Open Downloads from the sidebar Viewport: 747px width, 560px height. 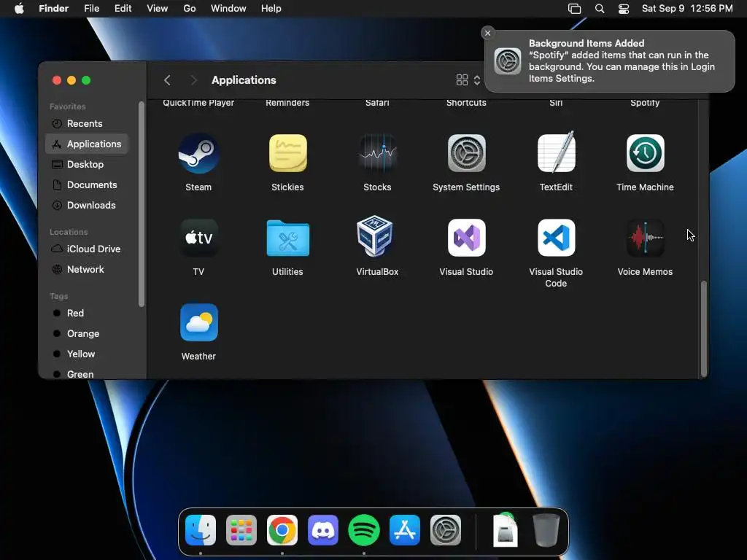point(87,205)
